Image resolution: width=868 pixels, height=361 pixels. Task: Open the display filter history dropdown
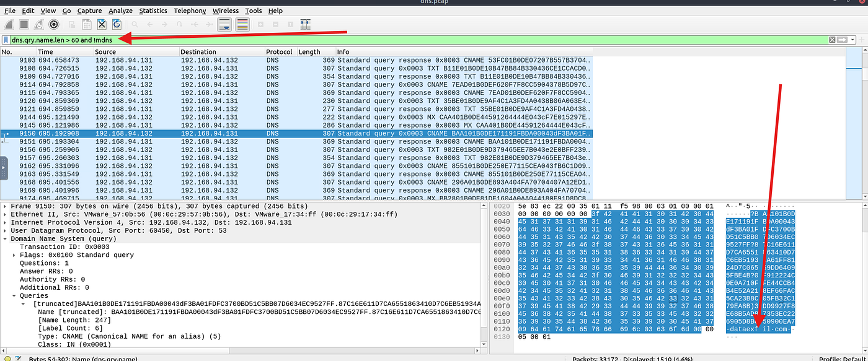[x=852, y=40]
